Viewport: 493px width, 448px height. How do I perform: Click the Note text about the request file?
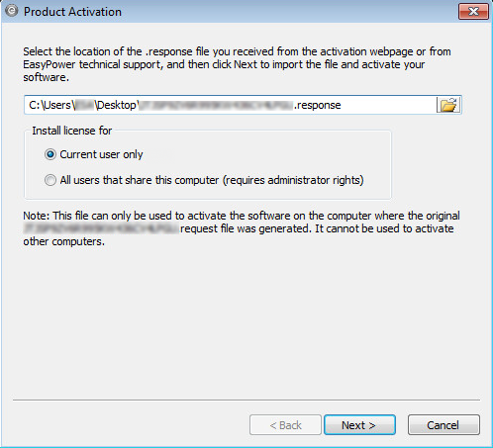coord(242,228)
